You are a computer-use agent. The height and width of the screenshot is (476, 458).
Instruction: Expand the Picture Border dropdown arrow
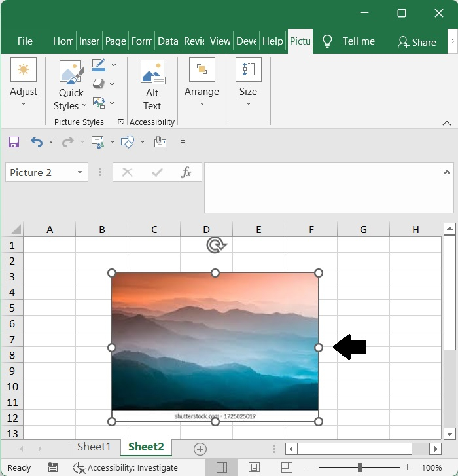coord(114,65)
